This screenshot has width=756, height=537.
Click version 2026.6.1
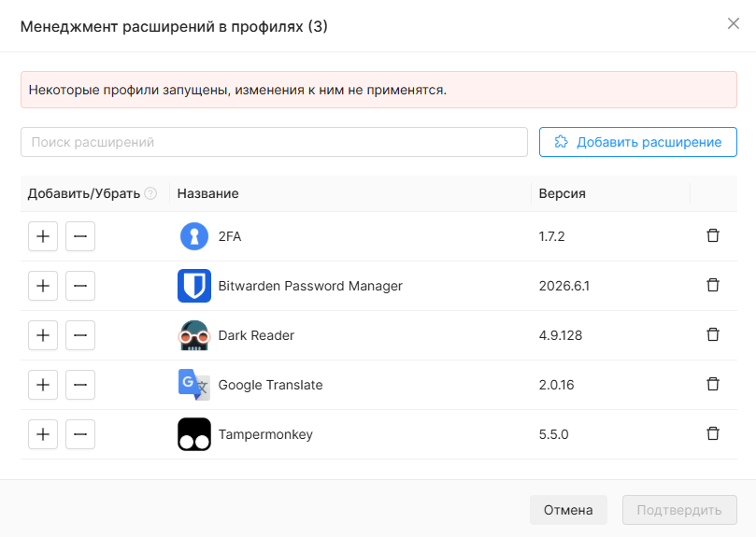(564, 286)
